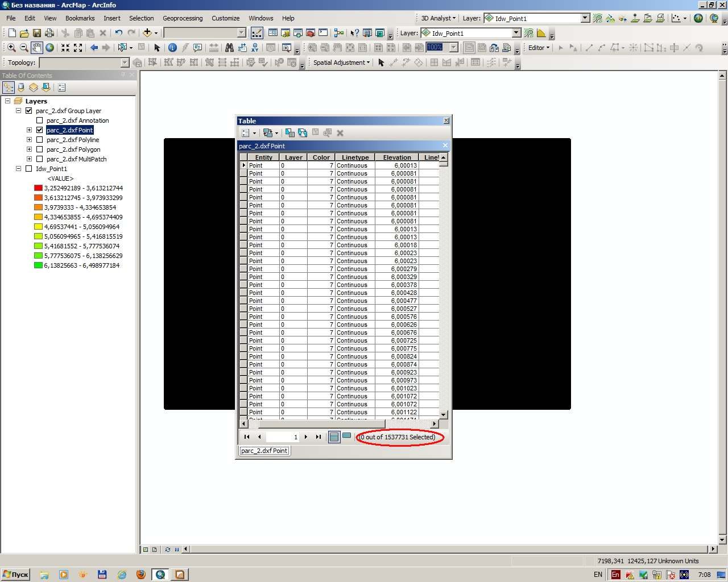The width and height of the screenshot is (728, 582).
Task: Open the Geoprocessing menu
Action: 183,18
